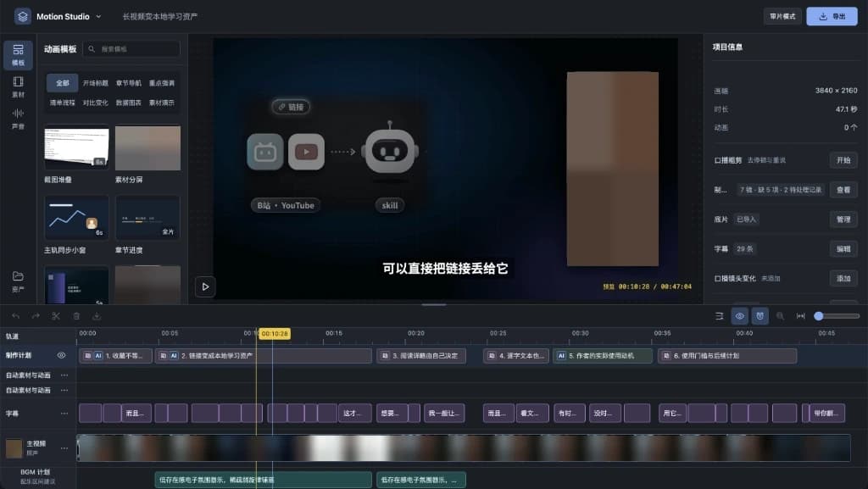868x489 pixels.
Task: Select the 素材演示 template filter
Action: (x=162, y=103)
